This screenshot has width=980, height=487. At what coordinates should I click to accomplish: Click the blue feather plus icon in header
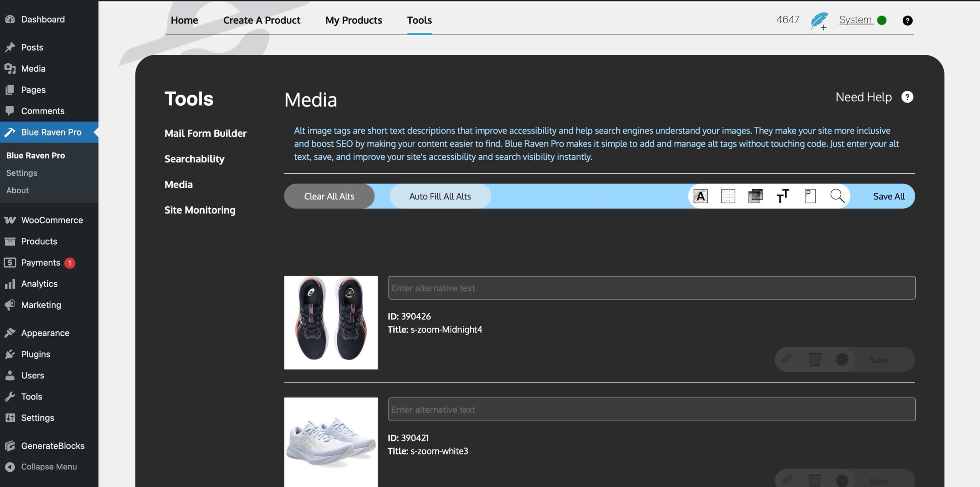click(819, 21)
